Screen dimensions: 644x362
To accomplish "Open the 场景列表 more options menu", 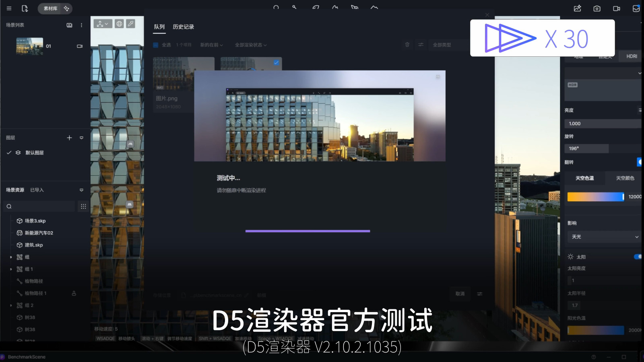I will tap(81, 25).
